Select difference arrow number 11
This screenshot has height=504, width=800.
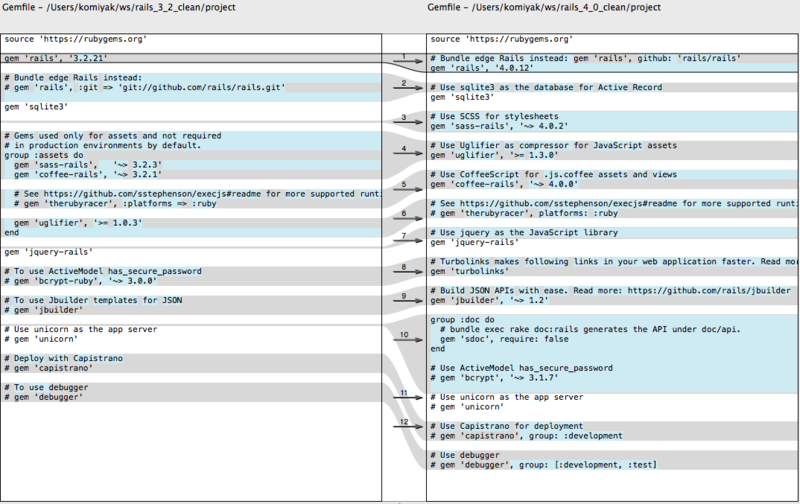pyautogui.click(x=407, y=397)
